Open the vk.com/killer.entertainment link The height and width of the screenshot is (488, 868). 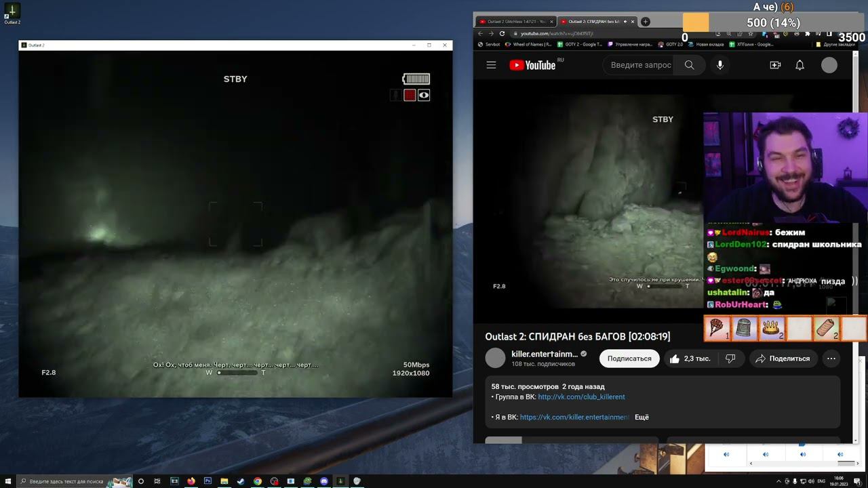click(574, 418)
